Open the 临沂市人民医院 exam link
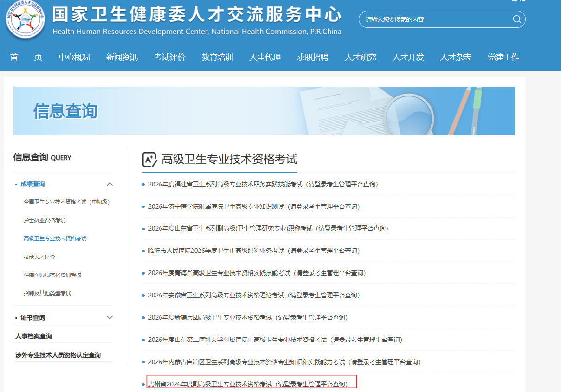Viewport: 561px width, 392px height. click(254, 251)
